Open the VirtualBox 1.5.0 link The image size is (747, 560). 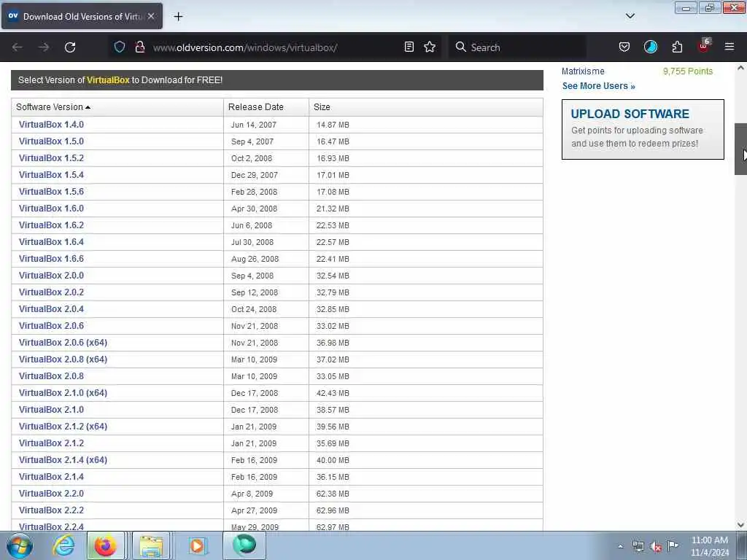tap(52, 141)
